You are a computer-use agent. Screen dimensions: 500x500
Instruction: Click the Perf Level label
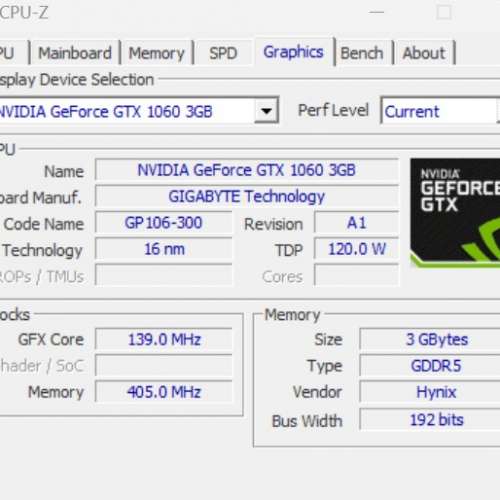(333, 110)
